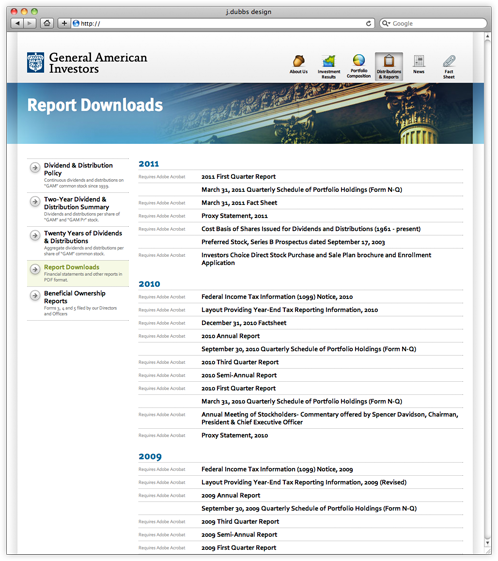Select Report Downloads sidebar item
The image size is (498, 561).
(x=78, y=273)
